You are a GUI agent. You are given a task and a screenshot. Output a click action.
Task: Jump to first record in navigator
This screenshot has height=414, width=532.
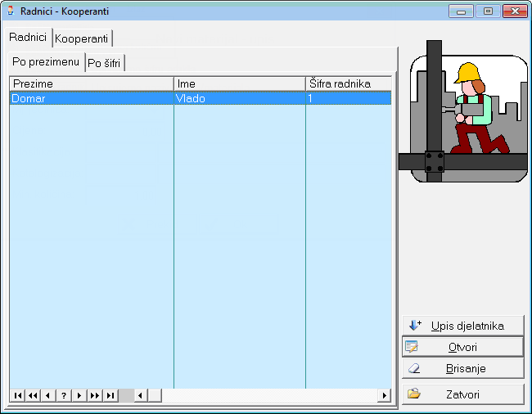coord(18,395)
